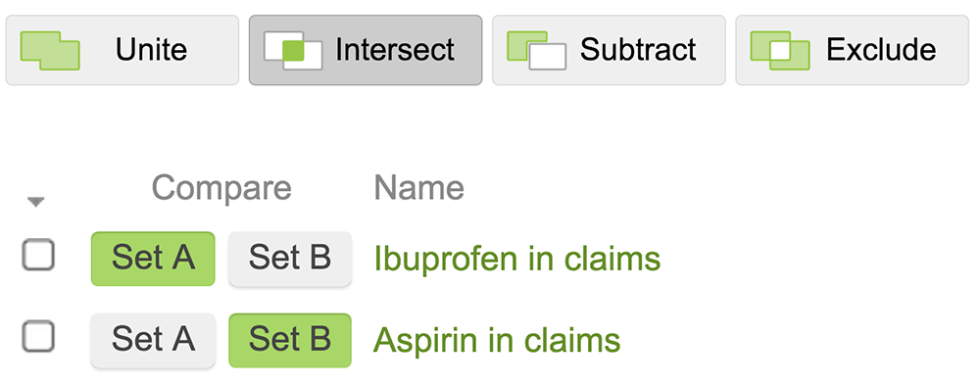Open the selection dropdown arrow above checkboxes
Screen dimensions: 980x384
pos(36,202)
